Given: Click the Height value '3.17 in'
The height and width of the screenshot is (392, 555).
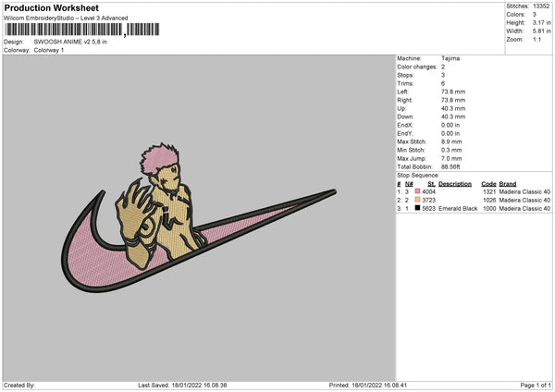Looking at the screenshot, I should (541, 22).
